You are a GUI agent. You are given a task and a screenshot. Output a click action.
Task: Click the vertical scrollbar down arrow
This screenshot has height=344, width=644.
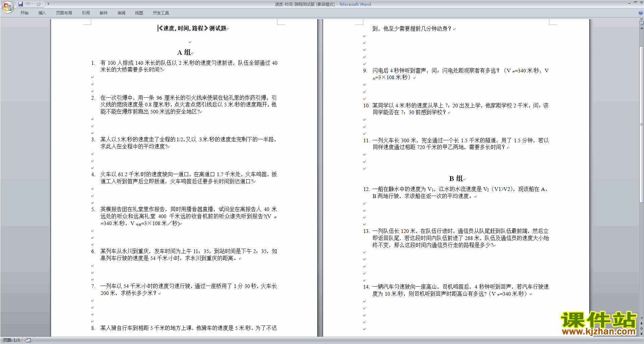[x=642, y=318]
